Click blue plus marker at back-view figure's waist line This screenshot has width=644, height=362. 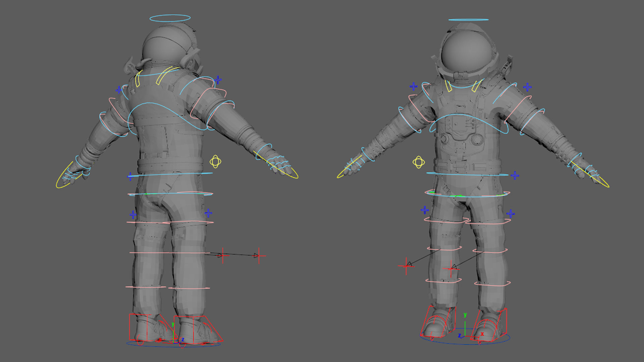coord(130,176)
